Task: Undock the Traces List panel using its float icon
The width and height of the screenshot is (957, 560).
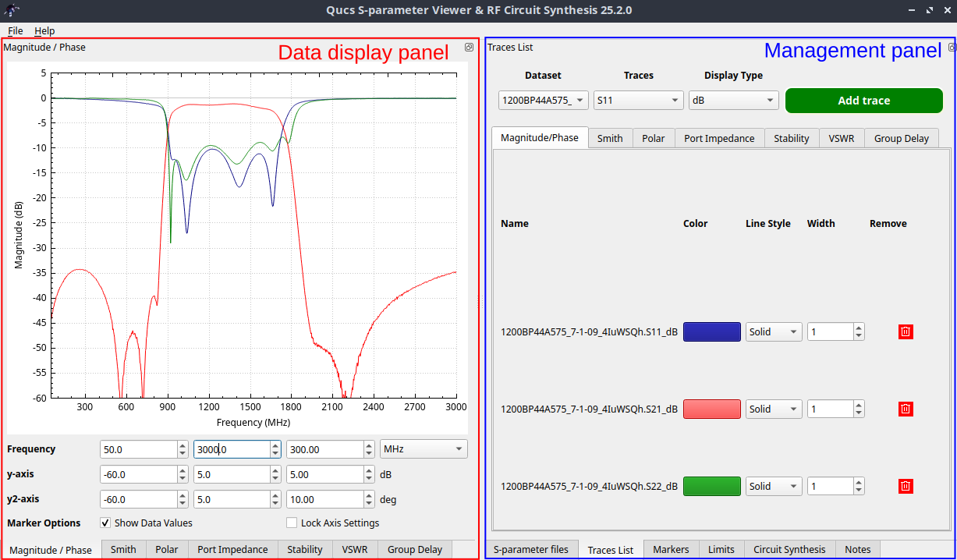Action: (x=951, y=48)
